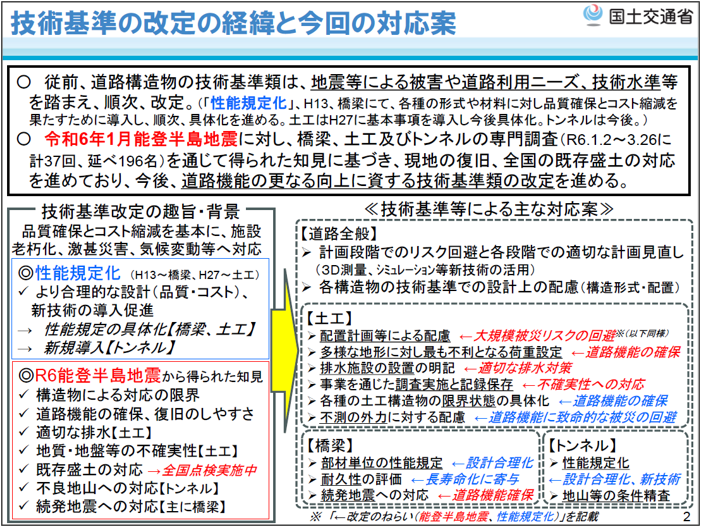The width and height of the screenshot is (701, 527).
Task: Click the ◎性能規定化 heading in the blue box
Action: pos(69,273)
